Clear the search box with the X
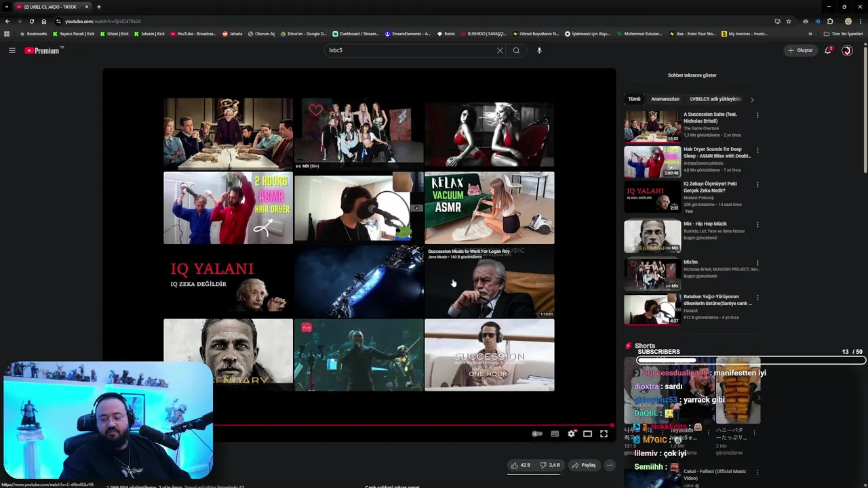868x488 pixels. click(500, 50)
